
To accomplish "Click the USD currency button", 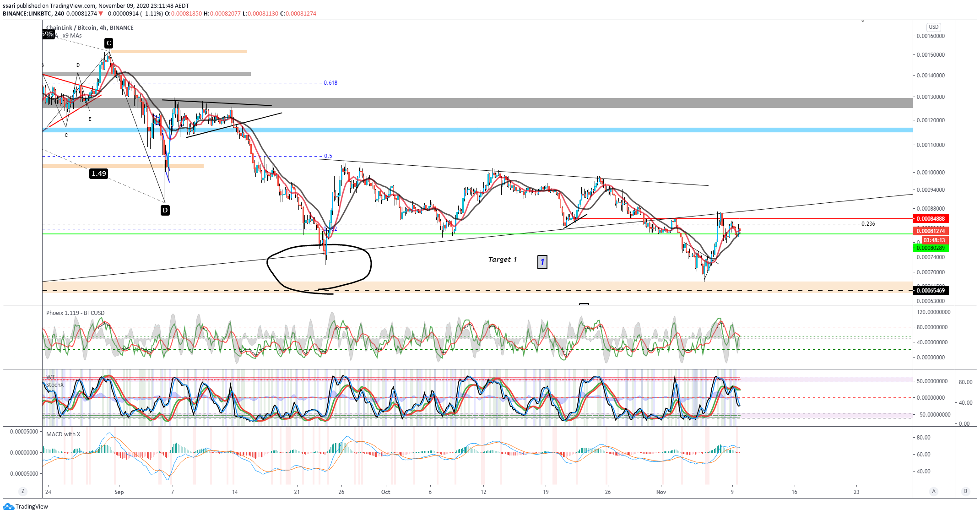I will click(933, 27).
